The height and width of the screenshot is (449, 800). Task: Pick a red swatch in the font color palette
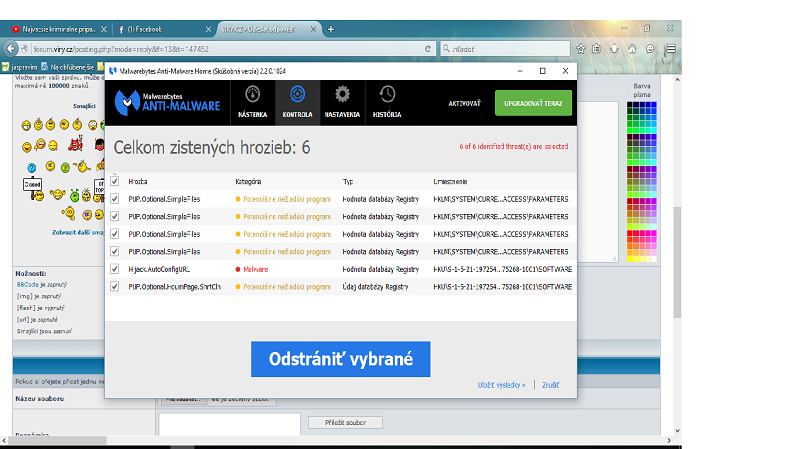click(630, 233)
